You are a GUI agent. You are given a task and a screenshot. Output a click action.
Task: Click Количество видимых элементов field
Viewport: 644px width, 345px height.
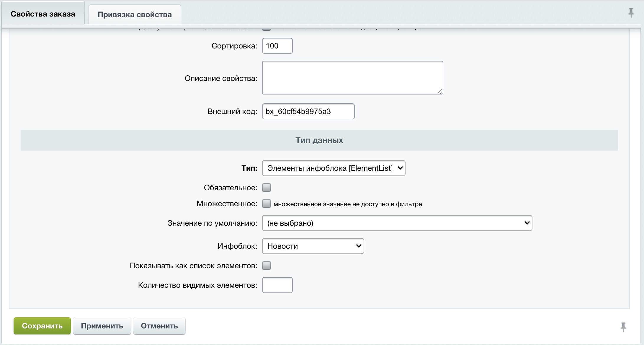click(277, 285)
